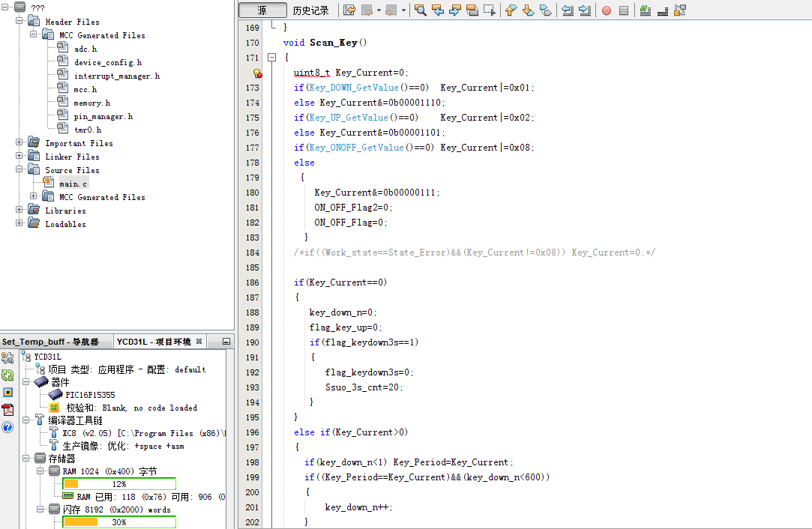The image size is (812, 529).
Task: Minimize the YCD31L dashboard panel
Action: (226, 342)
